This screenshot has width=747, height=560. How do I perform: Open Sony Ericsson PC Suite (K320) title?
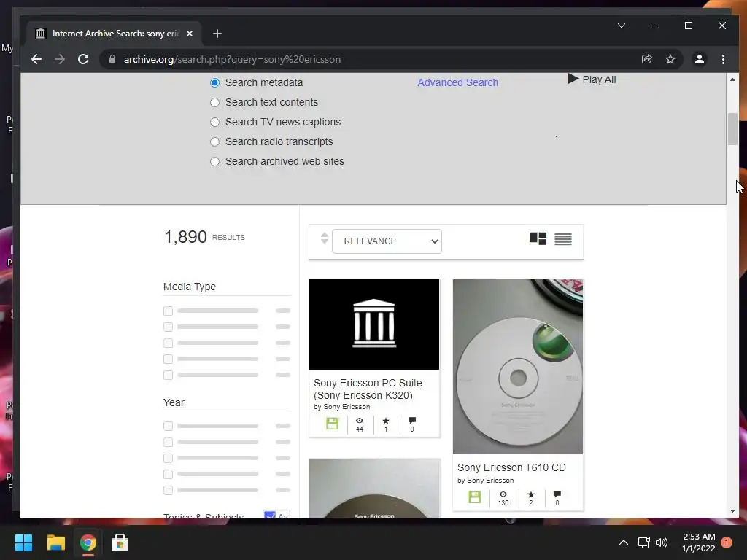pyautogui.click(x=368, y=389)
